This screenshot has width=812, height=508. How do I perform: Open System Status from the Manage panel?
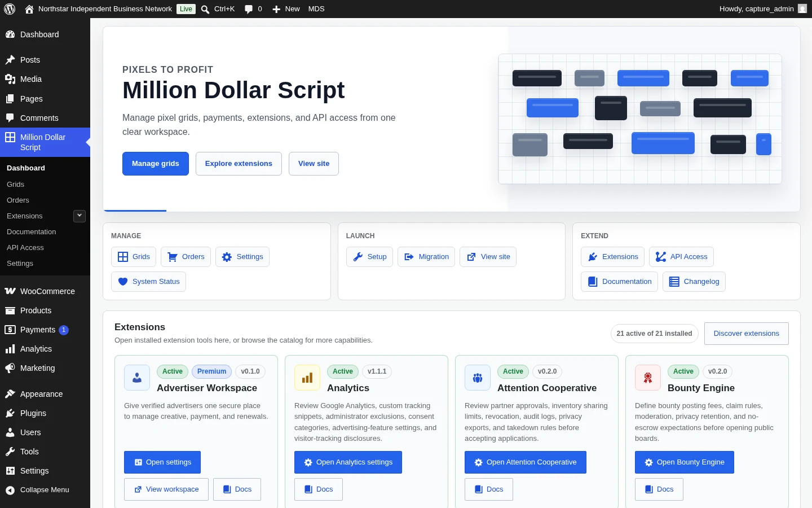[148, 282]
